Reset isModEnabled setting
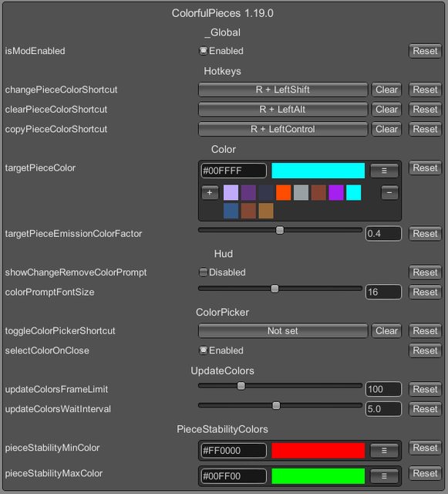The width and height of the screenshot is (448, 494). coord(425,51)
